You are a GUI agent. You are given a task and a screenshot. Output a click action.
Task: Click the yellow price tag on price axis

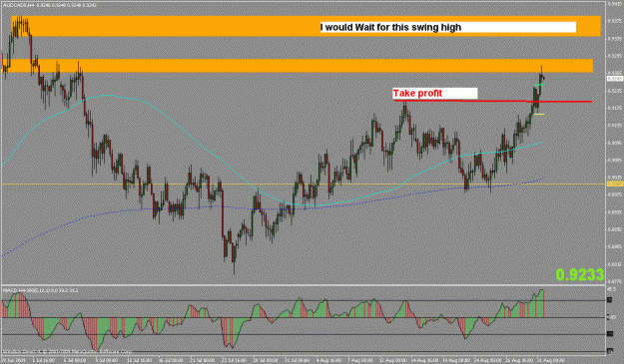[614, 183]
